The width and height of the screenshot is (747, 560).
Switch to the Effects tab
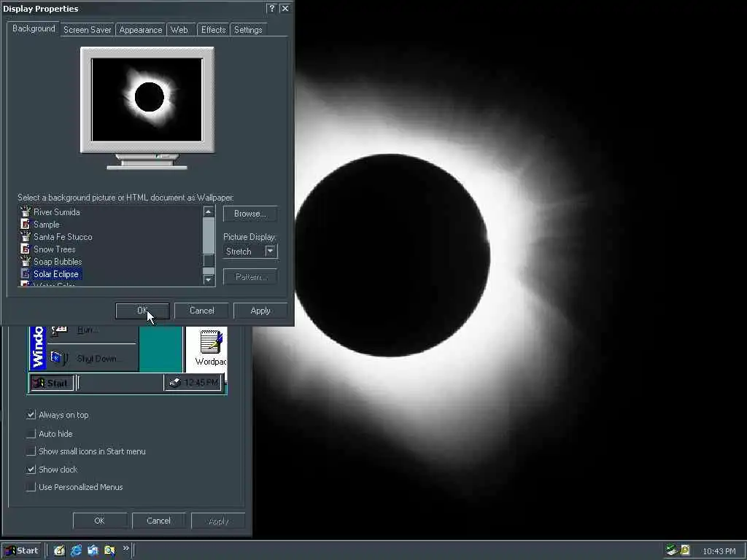pos(213,29)
